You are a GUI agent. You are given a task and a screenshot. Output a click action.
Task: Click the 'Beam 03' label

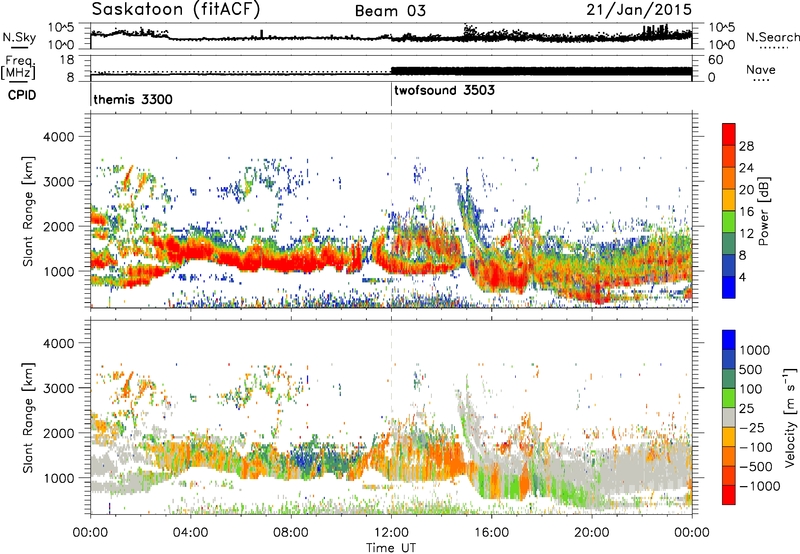(390, 11)
